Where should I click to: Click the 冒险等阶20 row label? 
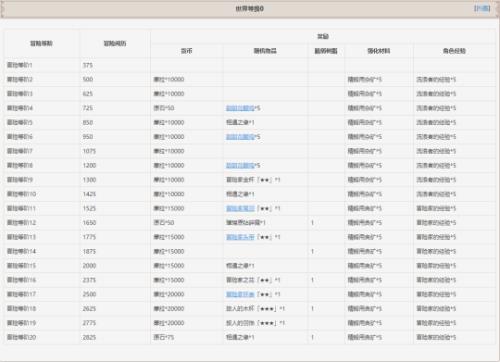(21, 338)
